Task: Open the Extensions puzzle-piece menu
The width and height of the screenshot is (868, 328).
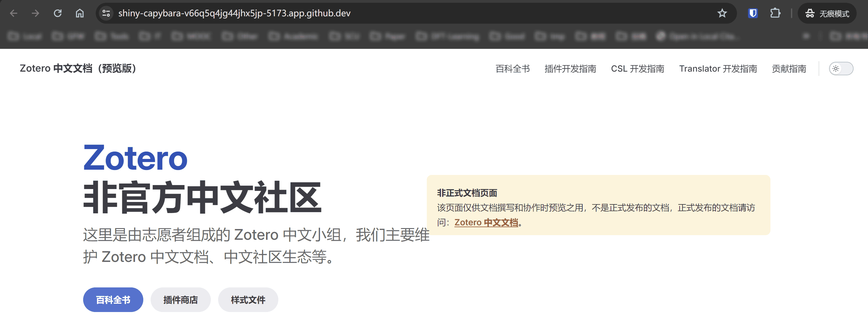Action: pos(775,13)
